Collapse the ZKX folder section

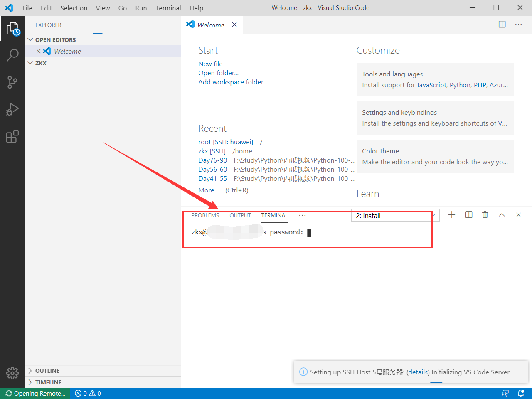103,63
